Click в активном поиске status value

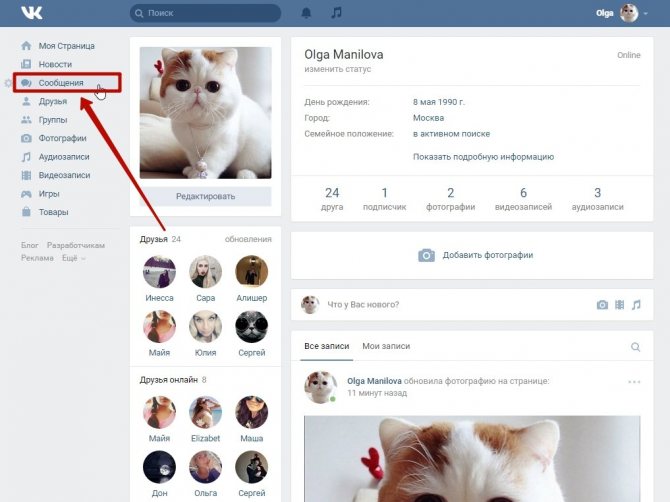click(x=451, y=134)
